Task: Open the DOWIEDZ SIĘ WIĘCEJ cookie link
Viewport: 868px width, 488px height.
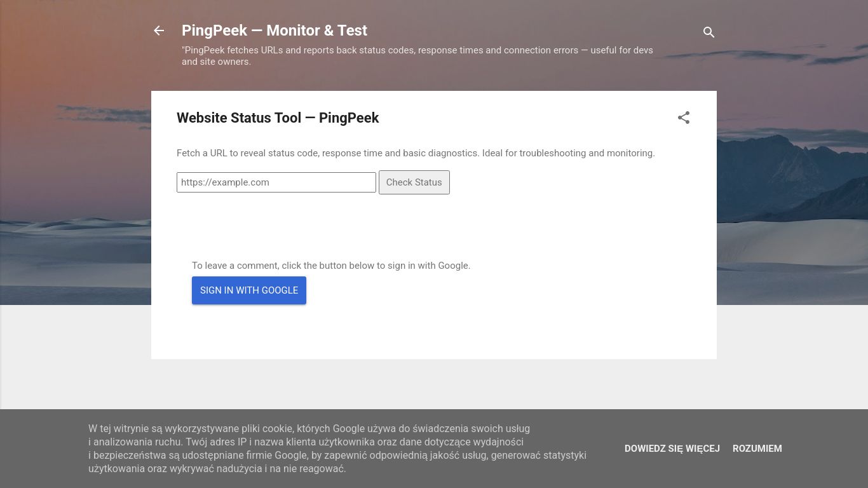Action: tap(672, 449)
